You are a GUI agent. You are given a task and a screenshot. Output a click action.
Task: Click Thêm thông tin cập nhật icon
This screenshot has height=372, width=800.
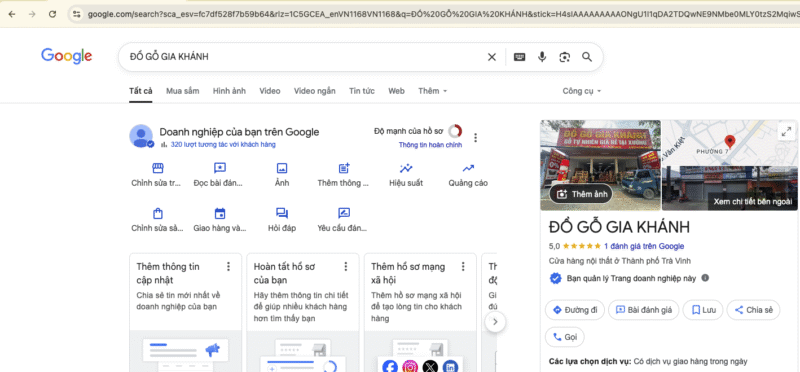pyautogui.click(x=344, y=168)
